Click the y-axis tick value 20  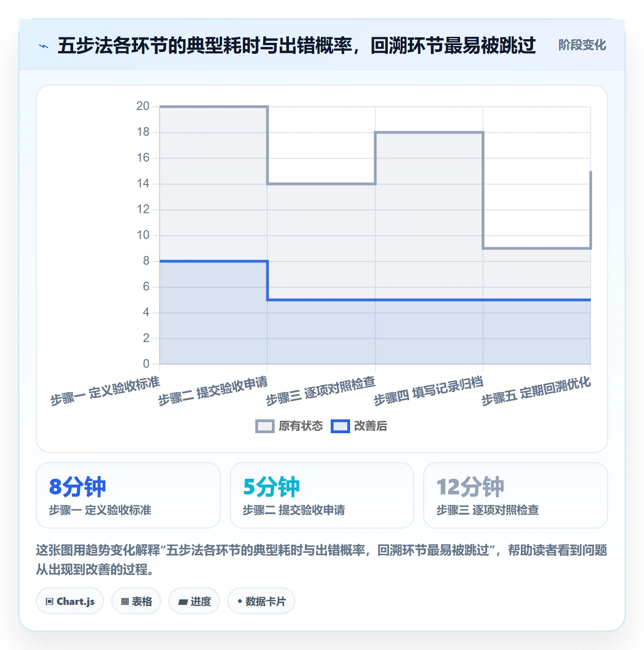[143, 106]
